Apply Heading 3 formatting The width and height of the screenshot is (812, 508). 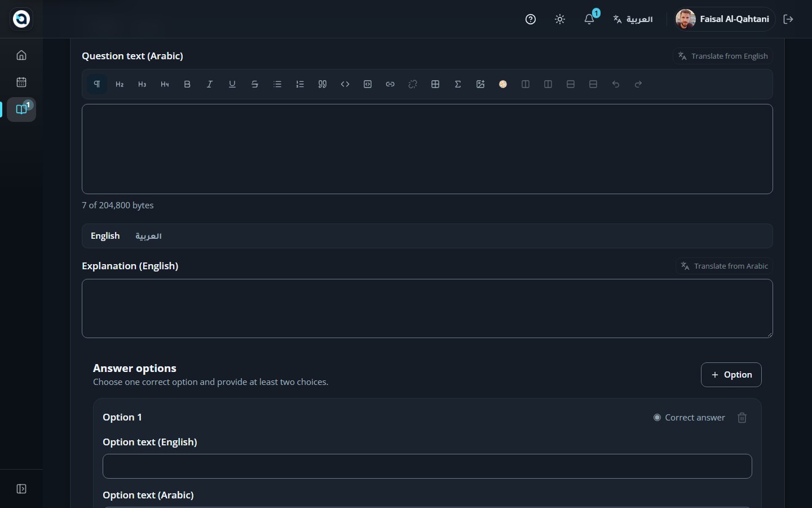(142, 84)
